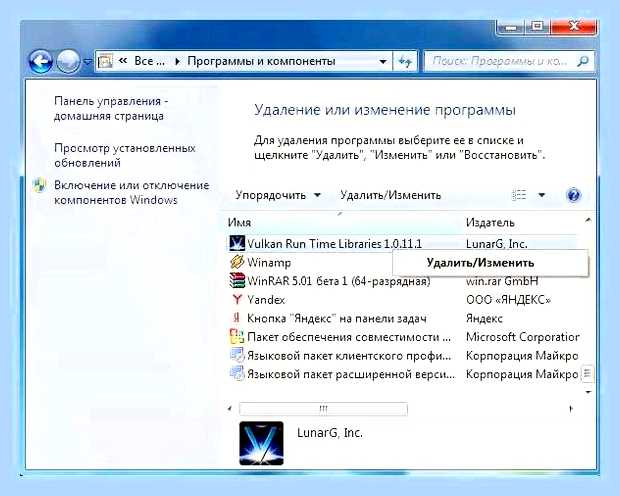This screenshot has width=620, height=496.
Task: Click the Control Panel icon in address bar
Action: click(105, 61)
